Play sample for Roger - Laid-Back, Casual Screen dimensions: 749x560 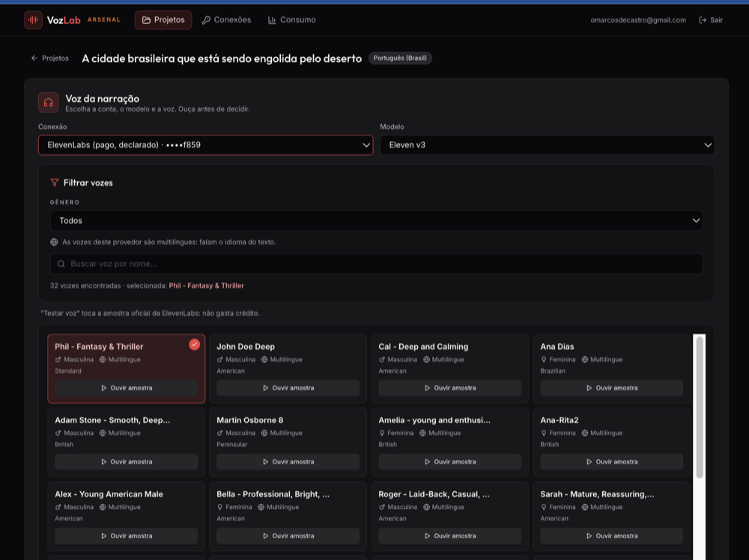(450, 535)
